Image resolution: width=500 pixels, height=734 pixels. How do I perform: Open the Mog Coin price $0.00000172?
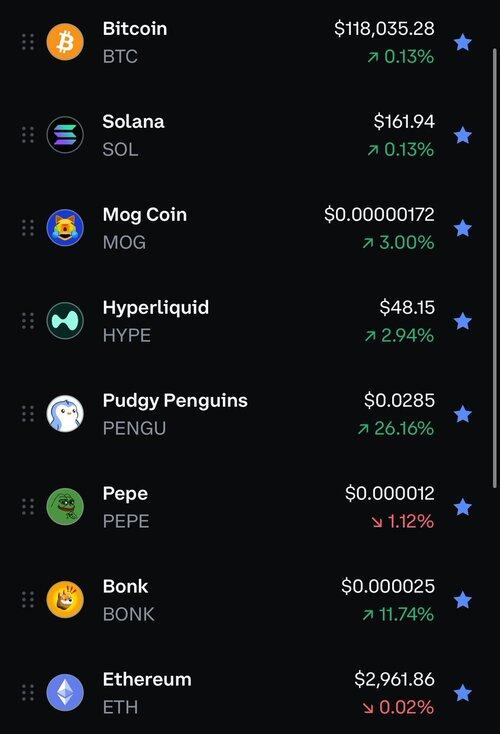[x=379, y=214]
